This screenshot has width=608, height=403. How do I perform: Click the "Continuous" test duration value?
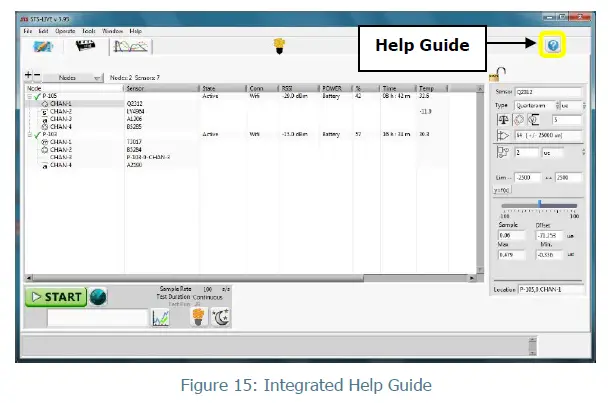pyautogui.click(x=207, y=297)
